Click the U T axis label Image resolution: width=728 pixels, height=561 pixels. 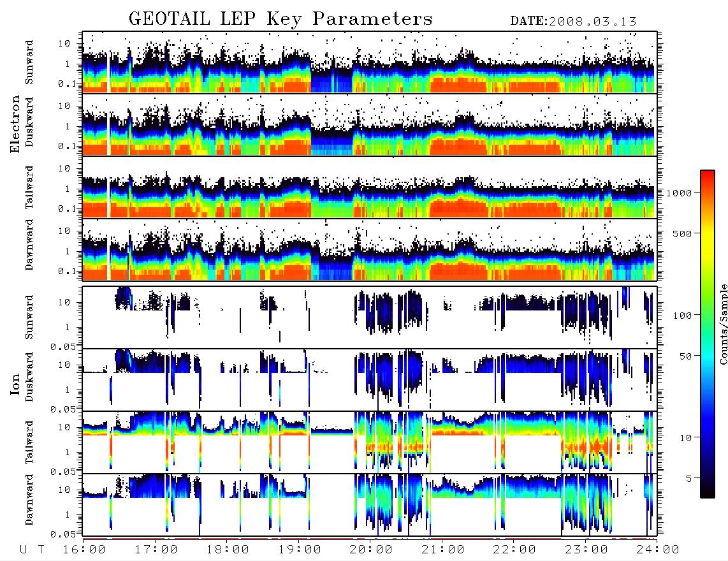33,550
